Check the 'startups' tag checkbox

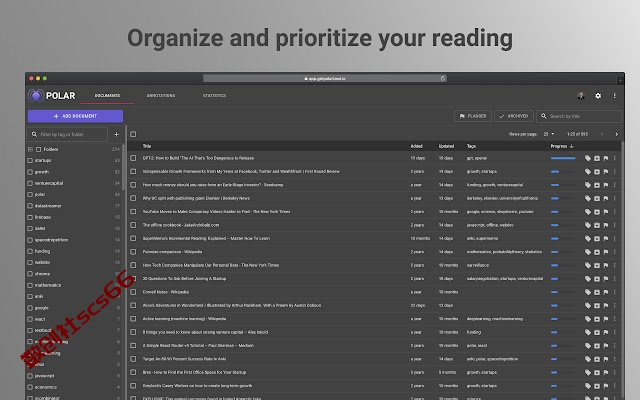30,161
